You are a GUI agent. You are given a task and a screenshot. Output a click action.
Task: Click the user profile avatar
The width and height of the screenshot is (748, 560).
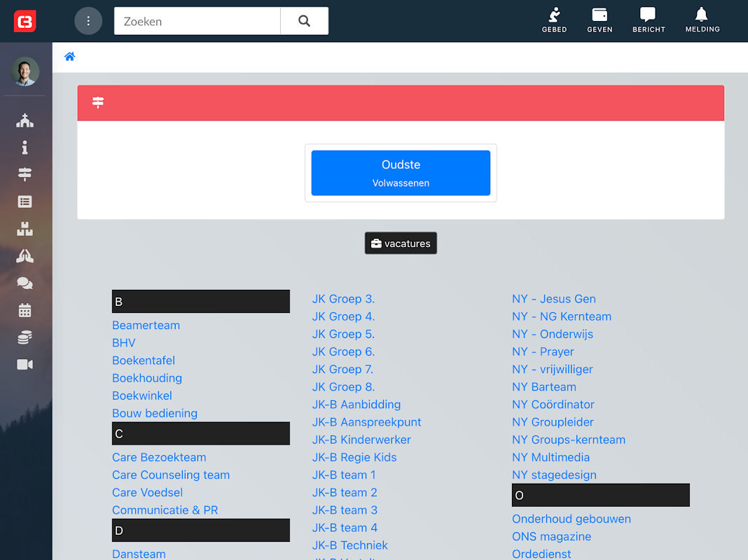(25, 71)
